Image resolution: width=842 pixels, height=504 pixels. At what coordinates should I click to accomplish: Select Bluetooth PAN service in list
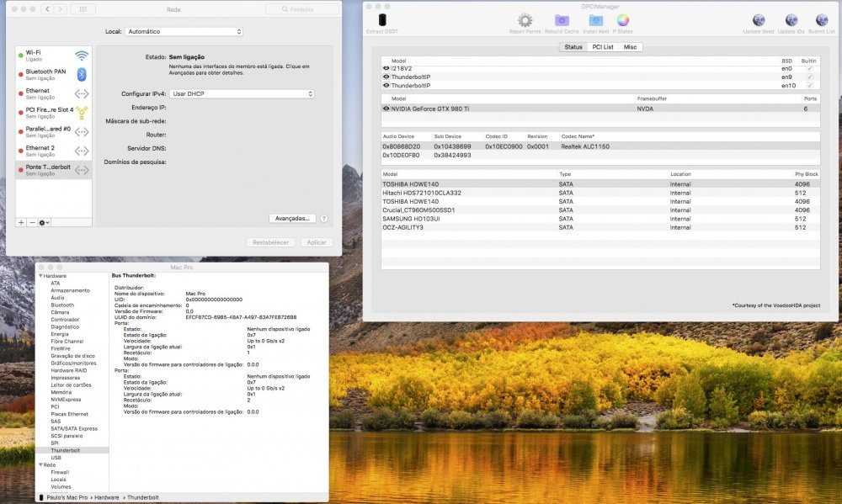pyautogui.click(x=54, y=75)
